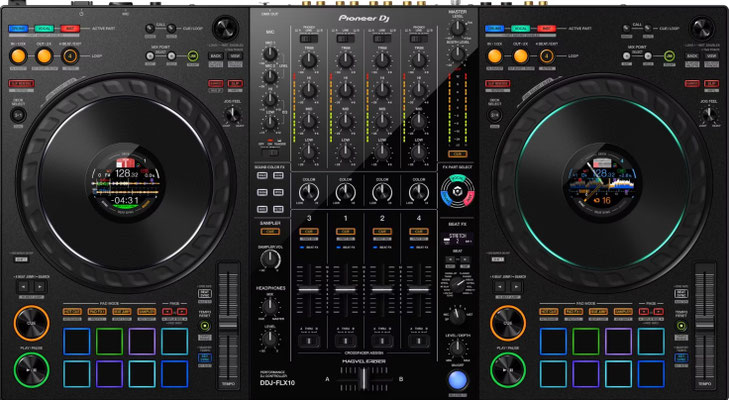
Task: Click the SAMPLER VOL knob
Action: (270, 260)
